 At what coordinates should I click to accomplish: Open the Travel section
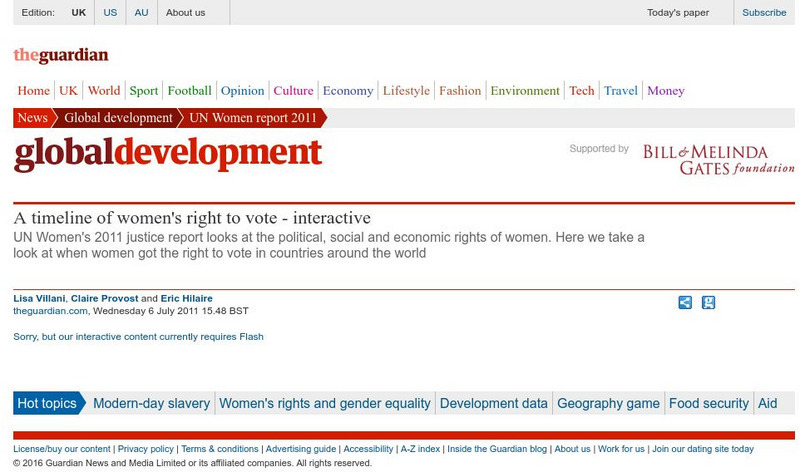click(621, 91)
